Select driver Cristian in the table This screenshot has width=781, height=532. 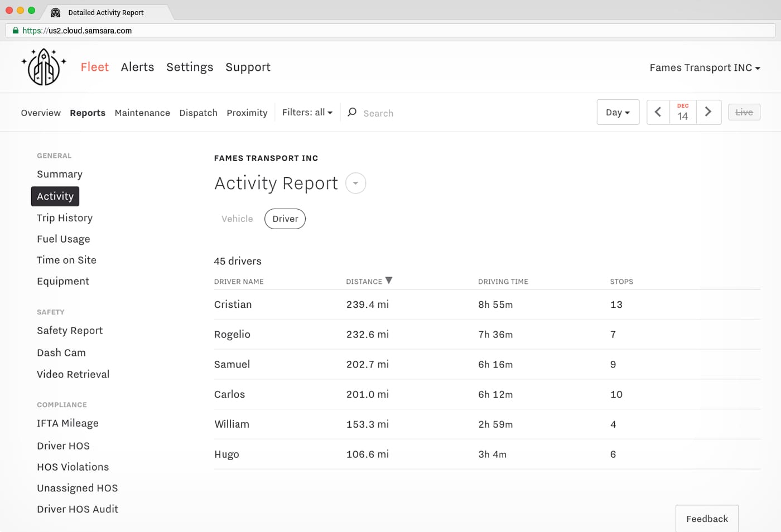[233, 304]
